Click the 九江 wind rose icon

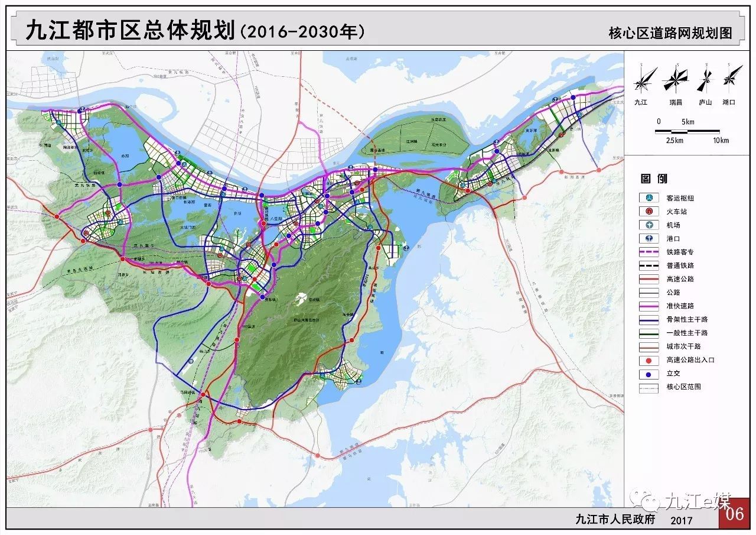pos(645,79)
